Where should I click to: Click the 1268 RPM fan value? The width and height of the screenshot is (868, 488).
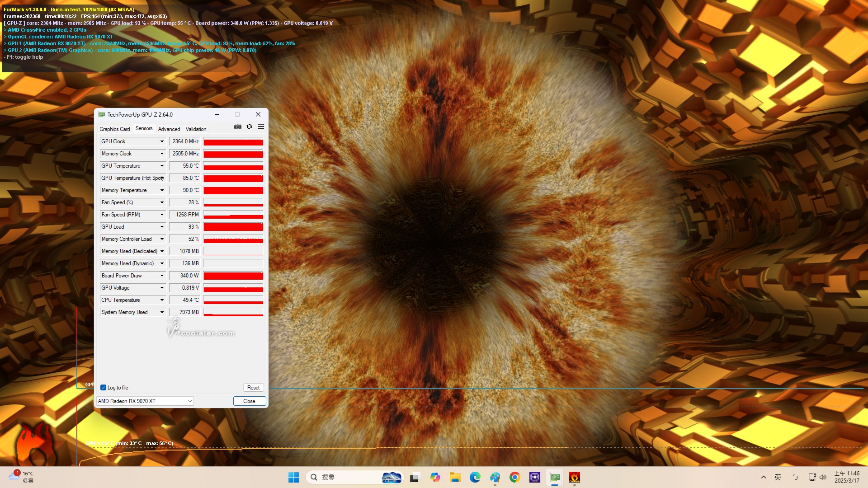tap(185, 215)
